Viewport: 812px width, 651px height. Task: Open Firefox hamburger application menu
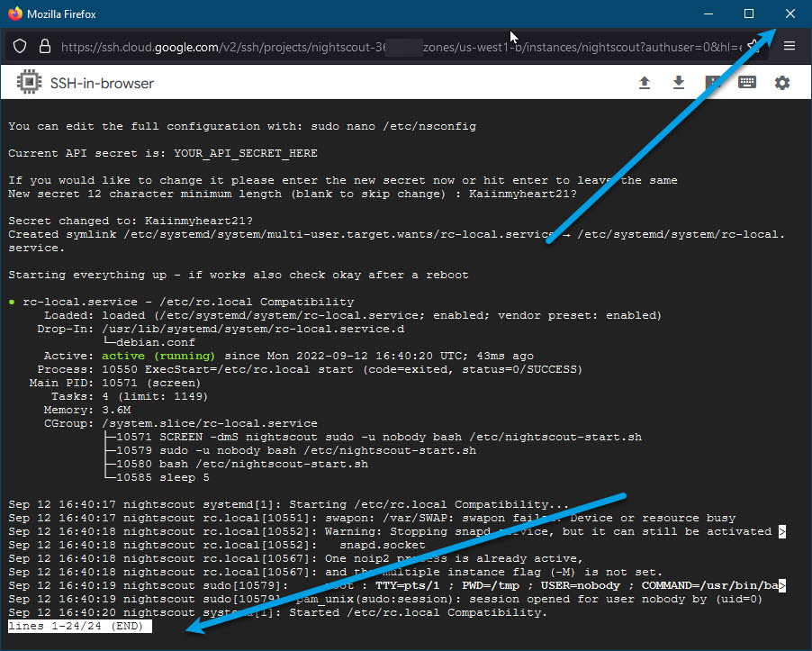point(789,47)
